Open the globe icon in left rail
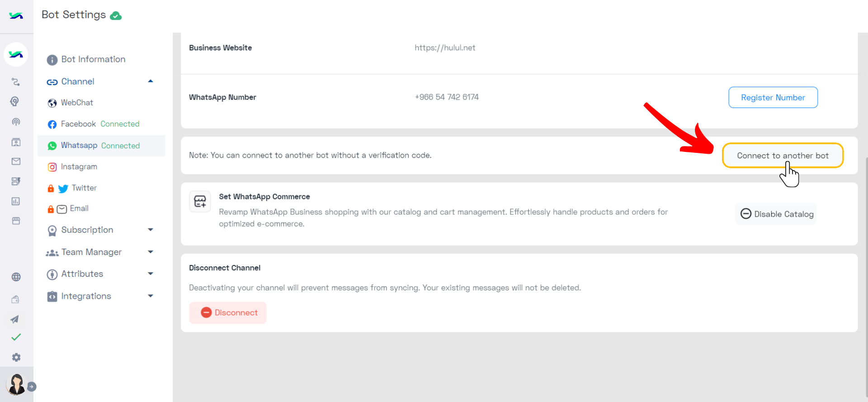 (16, 277)
